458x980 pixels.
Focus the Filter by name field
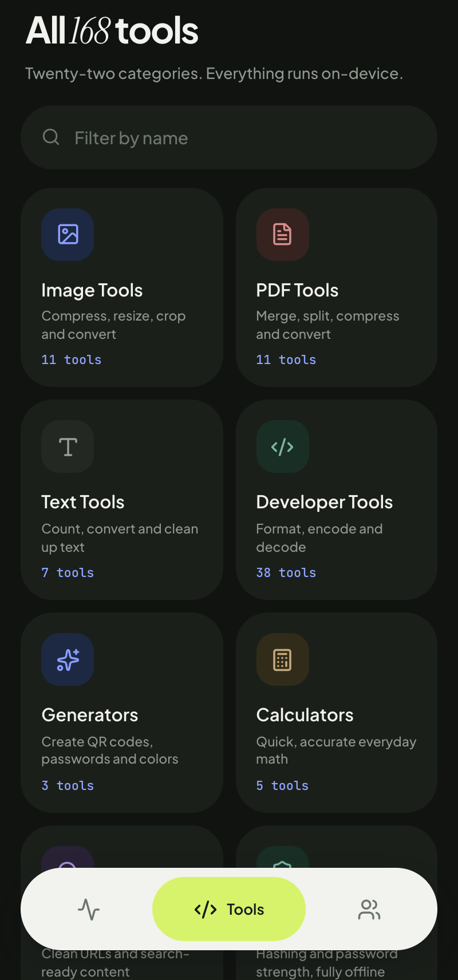tap(229, 137)
